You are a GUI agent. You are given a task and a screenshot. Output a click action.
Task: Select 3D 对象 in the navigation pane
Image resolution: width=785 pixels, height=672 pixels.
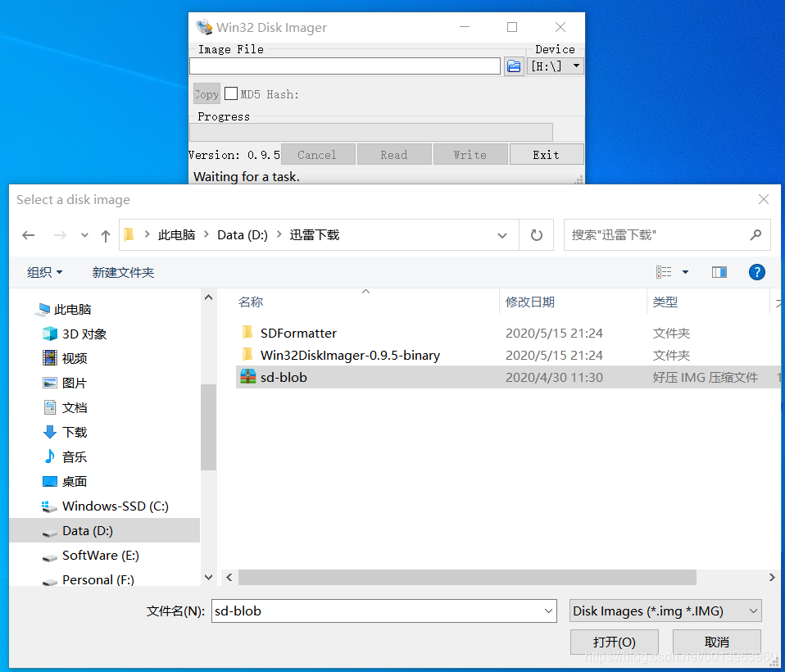84,334
